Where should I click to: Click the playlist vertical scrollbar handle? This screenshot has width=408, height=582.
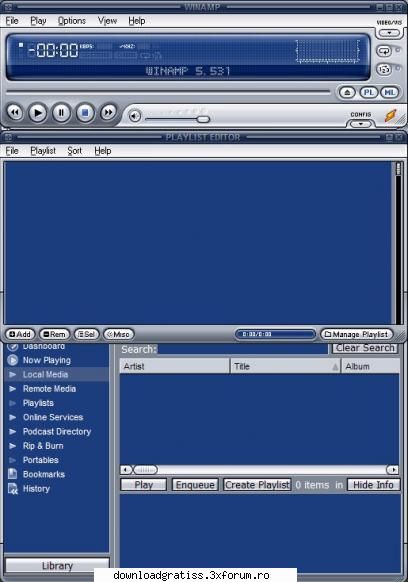coord(398,169)
